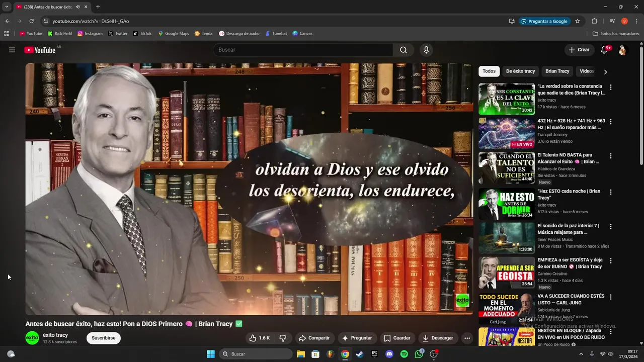Open options for "Haz ESTO cada noche" video

coord(611,192)
